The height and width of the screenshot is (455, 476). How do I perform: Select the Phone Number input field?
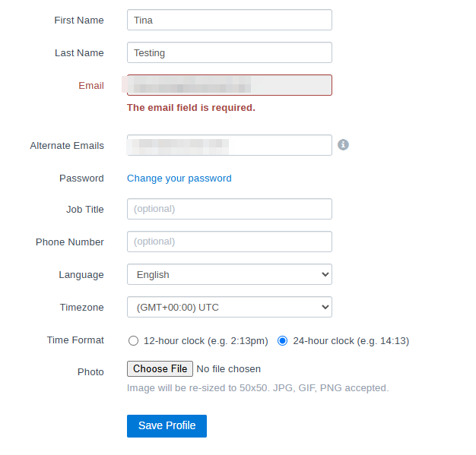pos(229,242)
